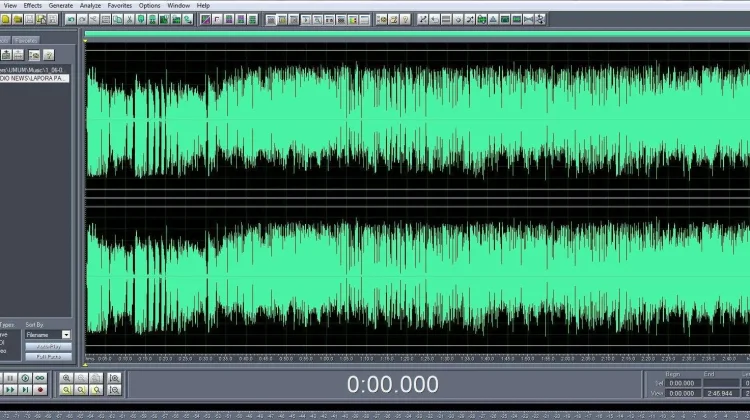Screen dimensions: 750x420
Task: Click the large 0:00.000 time display
Action: (392, 384)
